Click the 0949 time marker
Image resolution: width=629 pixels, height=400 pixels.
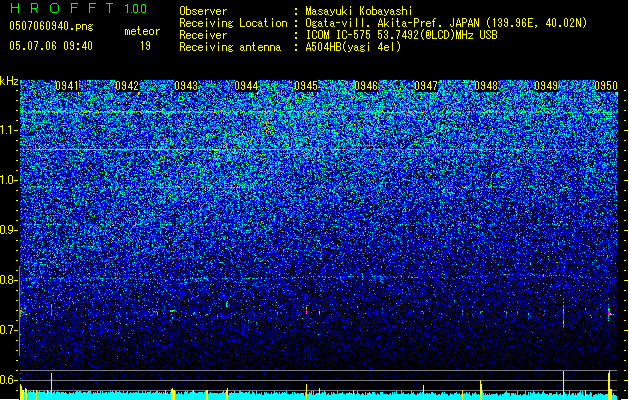click(546, 86)
